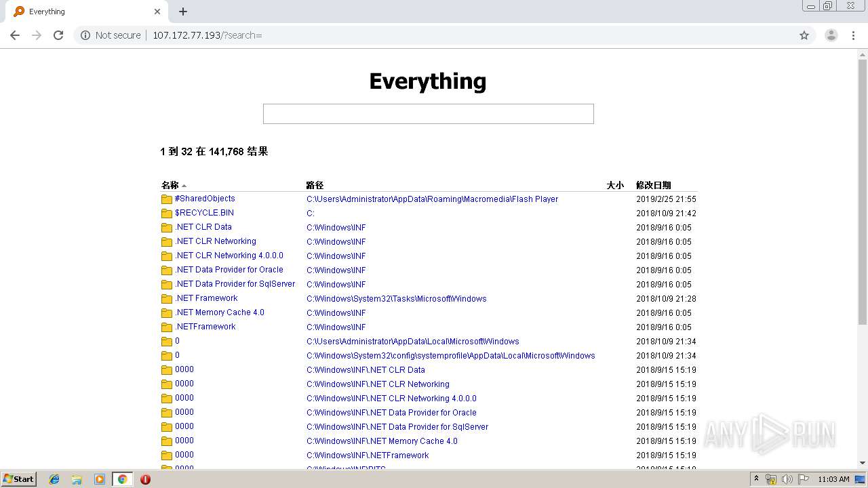The image size is (868, 488).
Task: Open .NET Data Provider for Oracle link
Action: tap(229, 270)
